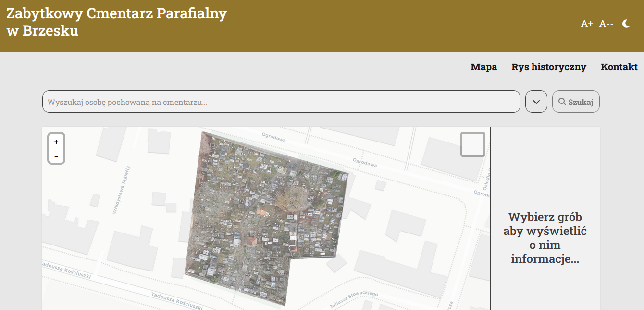The image size is (644, 310).
Task: Go to Rys historyczny page
Action: click(548, 67)
